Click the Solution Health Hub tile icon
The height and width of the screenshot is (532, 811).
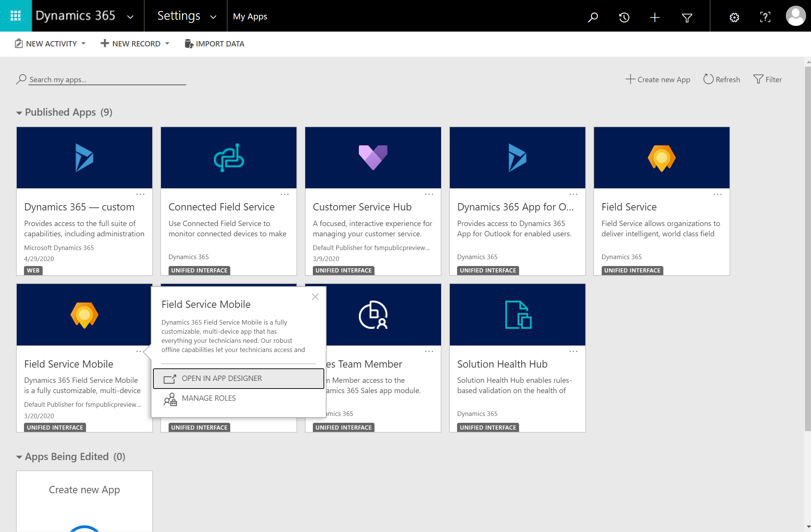pos(518,315)
